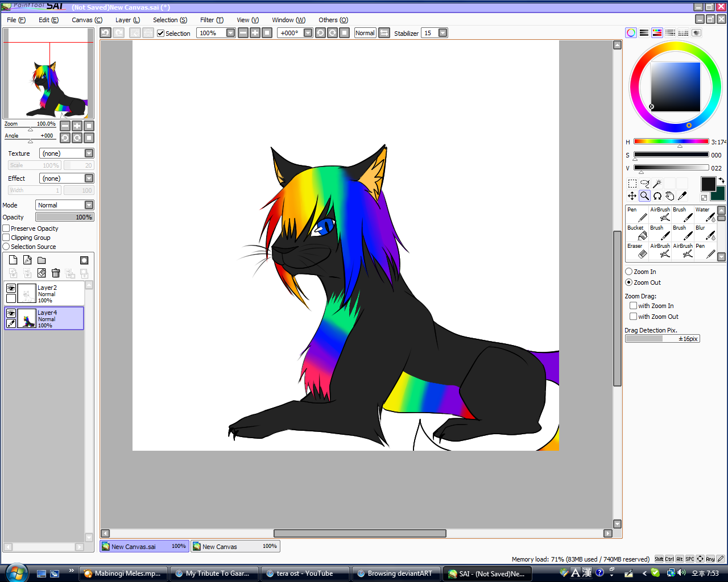Select the Lasso tool
This screenshot has width=728, height=582.
point(644,184)
